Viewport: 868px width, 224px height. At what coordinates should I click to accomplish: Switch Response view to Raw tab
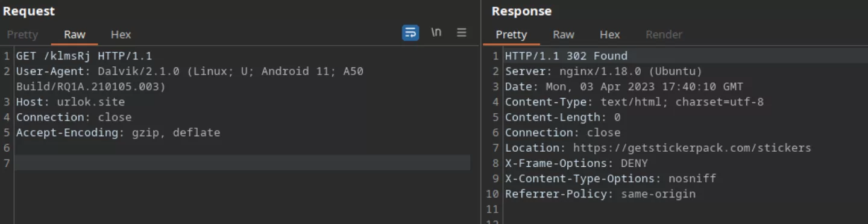point(564,34)
